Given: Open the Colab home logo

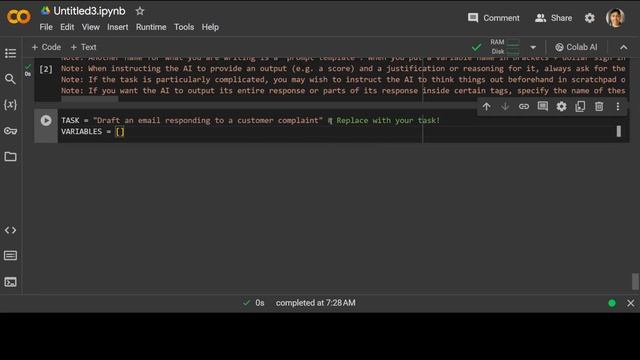Looking at the screenshot, I should point(18,17).
